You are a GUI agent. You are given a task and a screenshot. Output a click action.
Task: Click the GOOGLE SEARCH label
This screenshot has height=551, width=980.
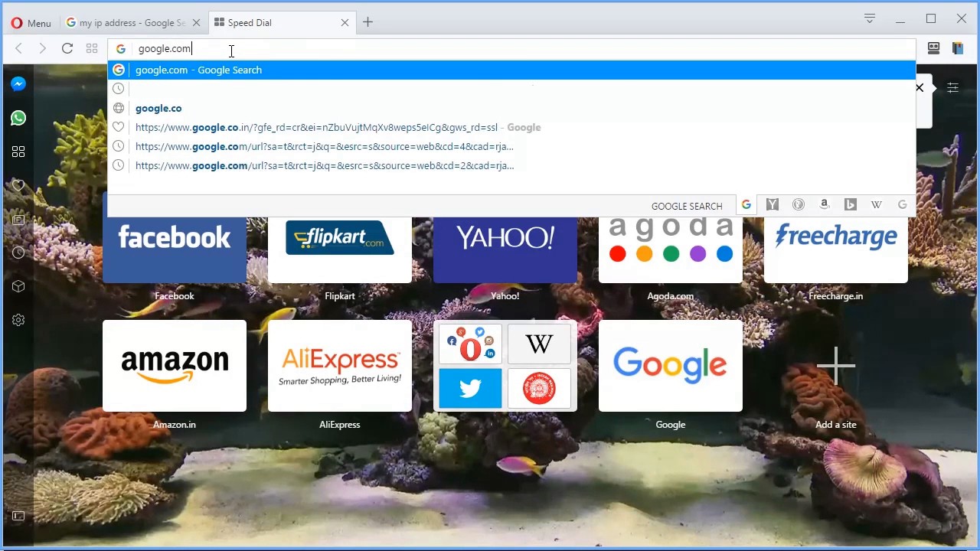[x=687, y=206]
